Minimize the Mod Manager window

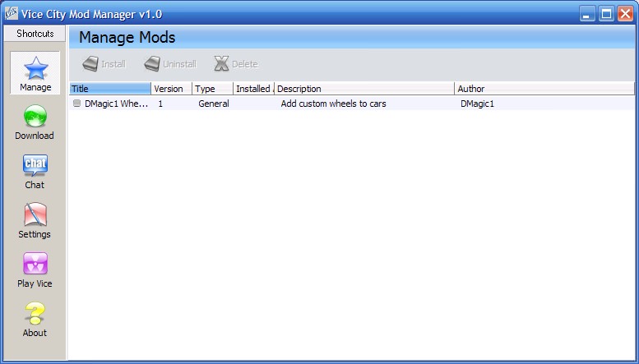point(587,13)
